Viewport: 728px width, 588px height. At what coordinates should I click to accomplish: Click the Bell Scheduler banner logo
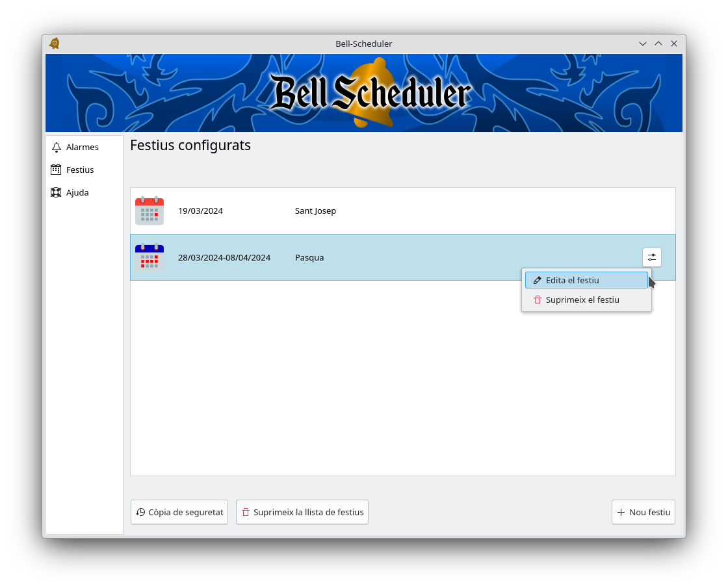pyautogui.click(x=369, y=93)
